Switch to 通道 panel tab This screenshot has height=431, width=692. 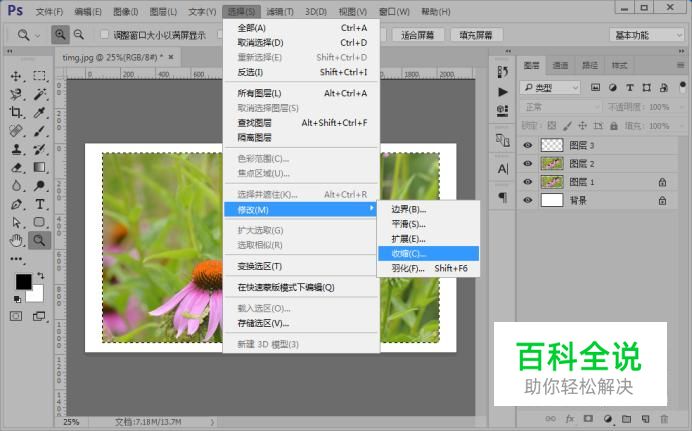[560, 65]
